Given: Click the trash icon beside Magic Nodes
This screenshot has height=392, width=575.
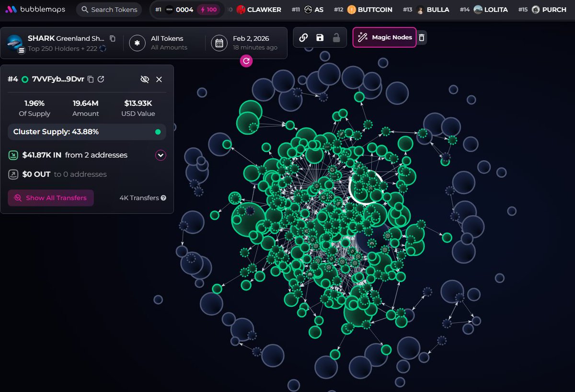Looking at the screenshot, I should point(421,37).
